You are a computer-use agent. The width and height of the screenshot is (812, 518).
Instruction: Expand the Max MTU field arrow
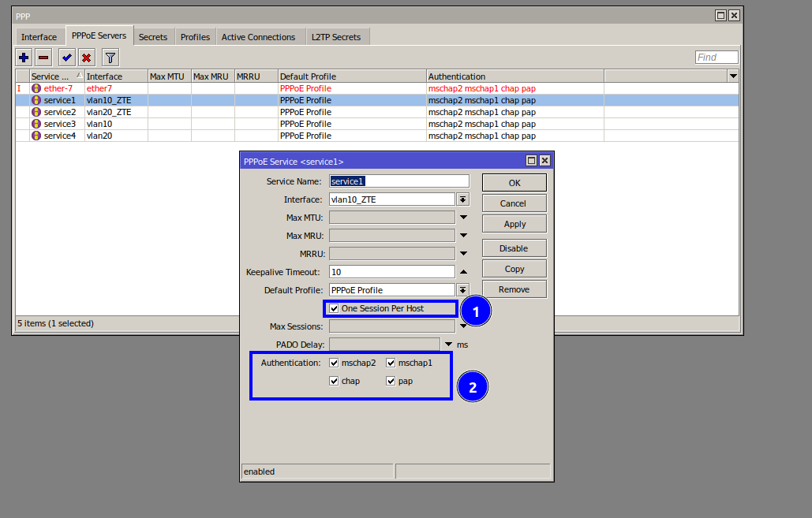click(x=463, y=218)
